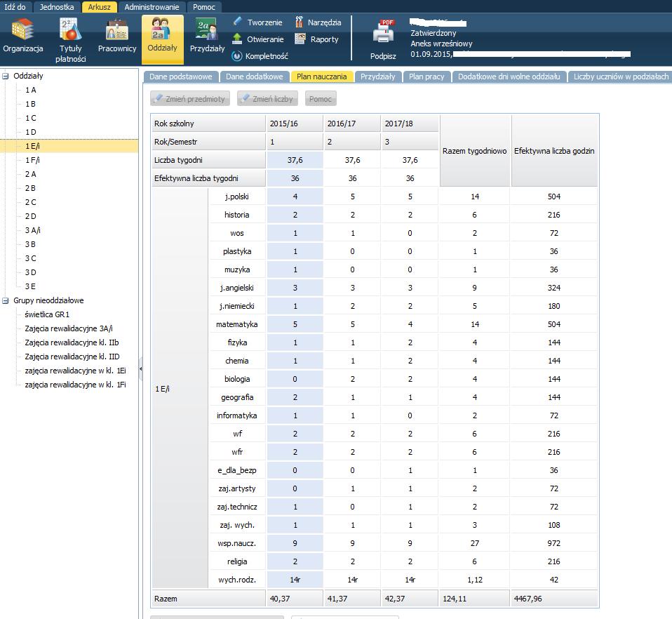Collapse the Grupy nieoddziałowe tree node
Image resolution: width=672 pixels, height=619 pixels.
coord(6,300)
